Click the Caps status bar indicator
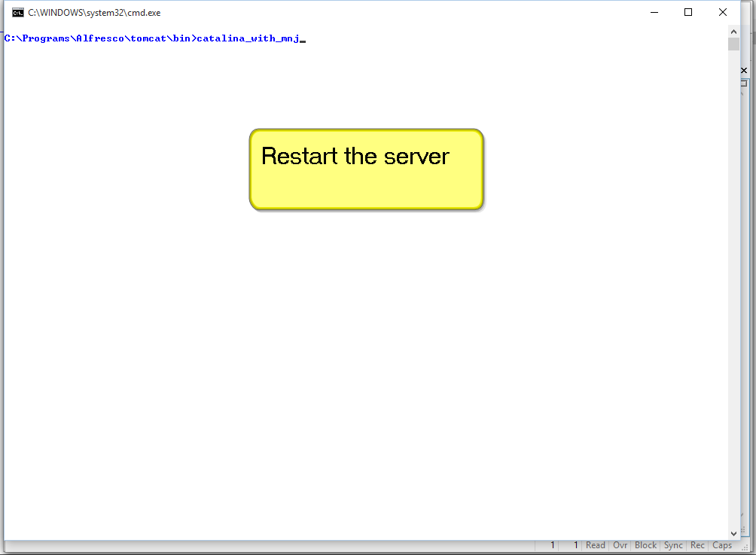Image resolution: width=756 pixels, height=555 pixels. 721,545
